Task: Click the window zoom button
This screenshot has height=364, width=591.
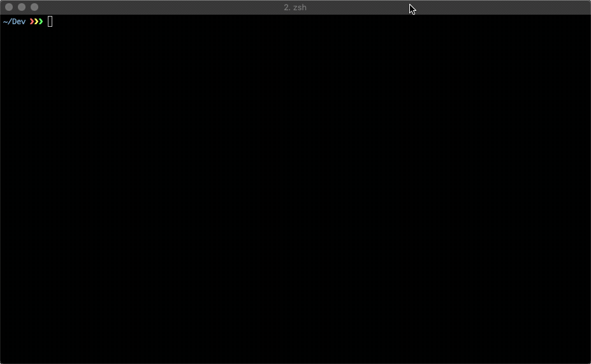Action: tap(34, 7)
